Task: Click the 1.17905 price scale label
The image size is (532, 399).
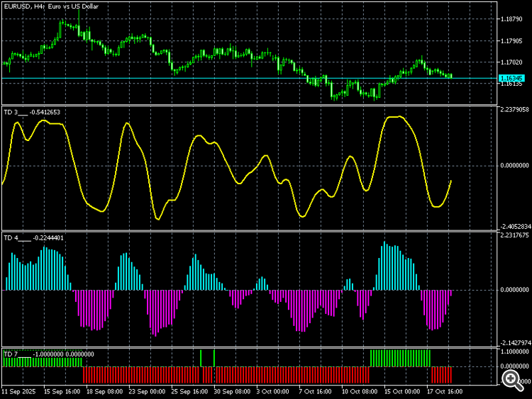Action: pyautogui.click(x=511, y=41)
